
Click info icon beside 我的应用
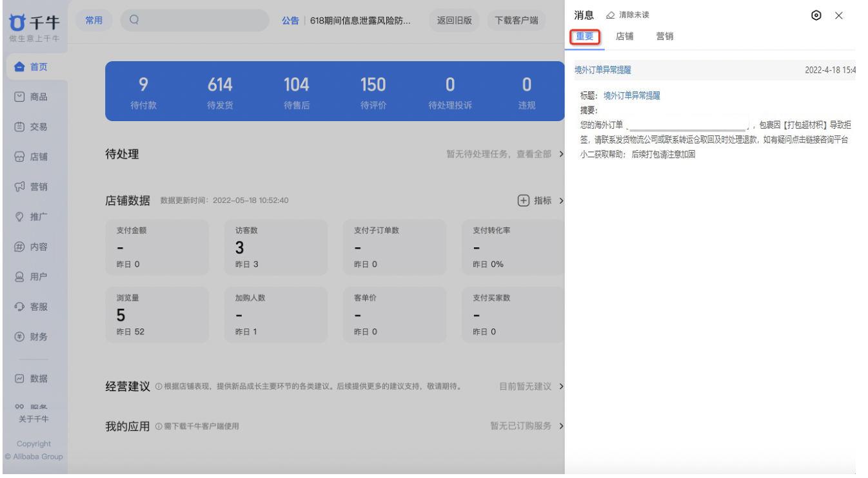pyautogui.click(x=159, y=426)
